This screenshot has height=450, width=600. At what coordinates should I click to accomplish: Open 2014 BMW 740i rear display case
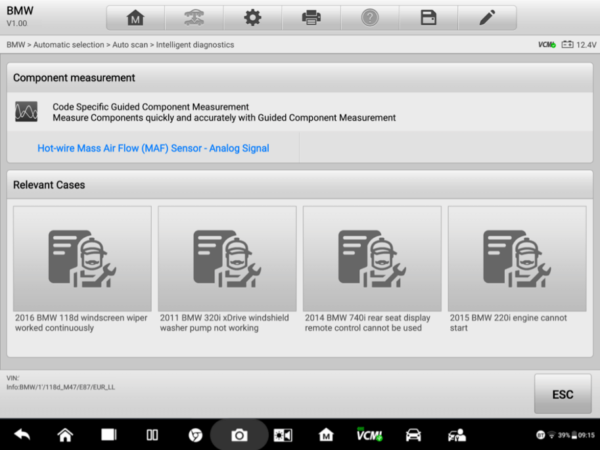pyautogui.click(x=372, y=268)
